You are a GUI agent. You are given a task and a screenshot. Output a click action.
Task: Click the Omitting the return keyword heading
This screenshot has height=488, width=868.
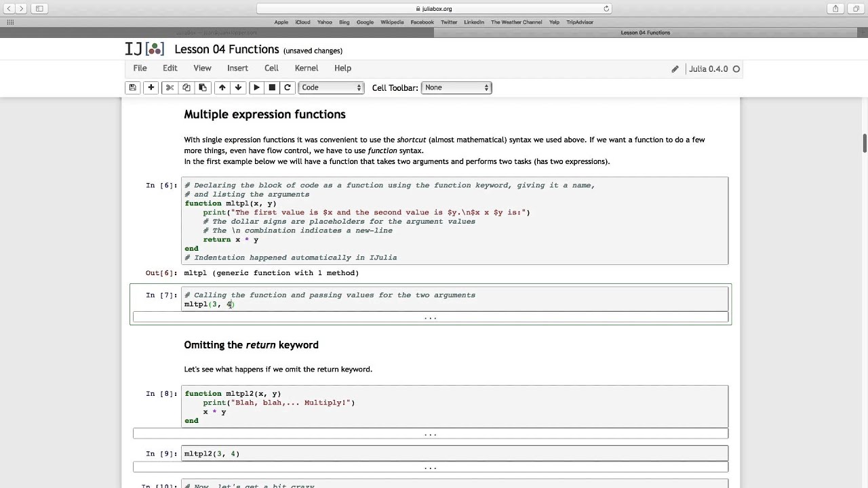coord(251,345)
